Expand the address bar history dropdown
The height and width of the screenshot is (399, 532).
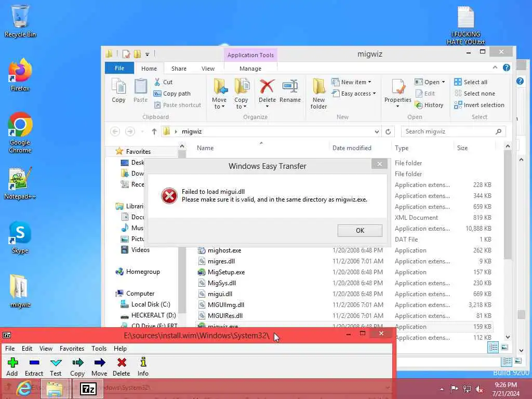point(377,131)
